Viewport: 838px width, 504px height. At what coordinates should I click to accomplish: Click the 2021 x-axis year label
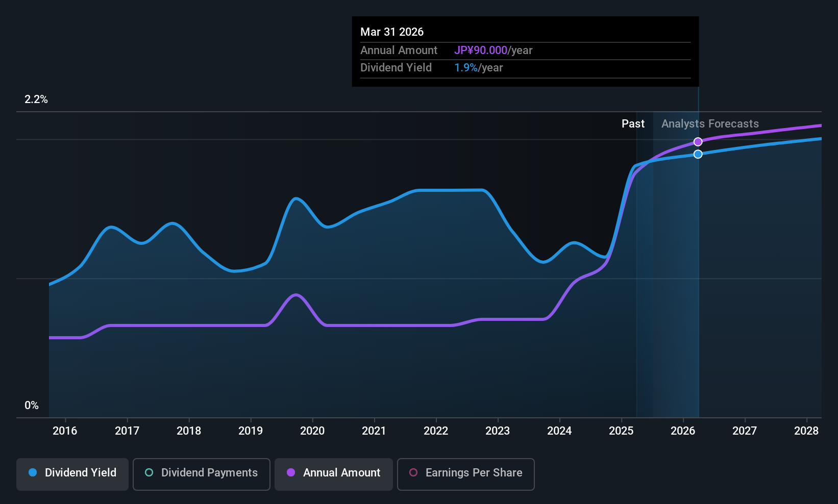[374, 431]
